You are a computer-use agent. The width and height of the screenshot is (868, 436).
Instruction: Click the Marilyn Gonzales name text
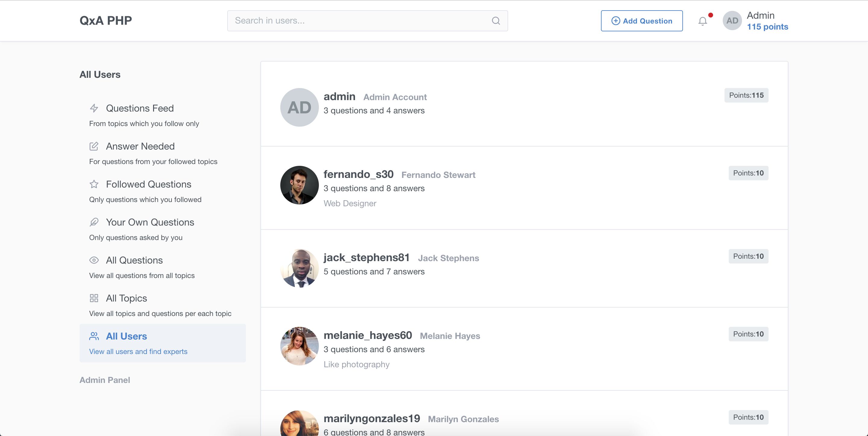(463, 419)
